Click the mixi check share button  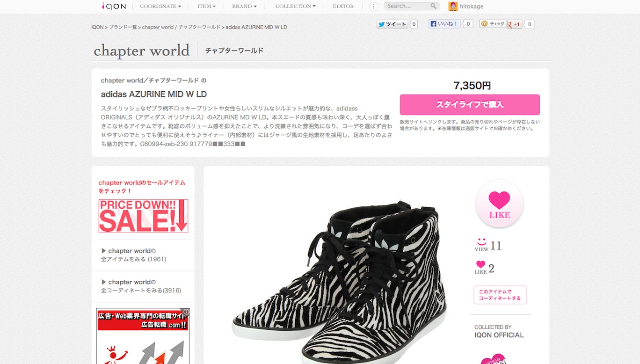coord(493,24)
